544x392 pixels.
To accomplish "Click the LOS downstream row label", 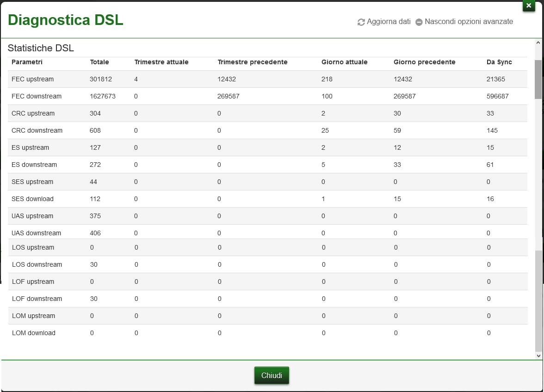I will pyautogui.click(x=37, y=264).
